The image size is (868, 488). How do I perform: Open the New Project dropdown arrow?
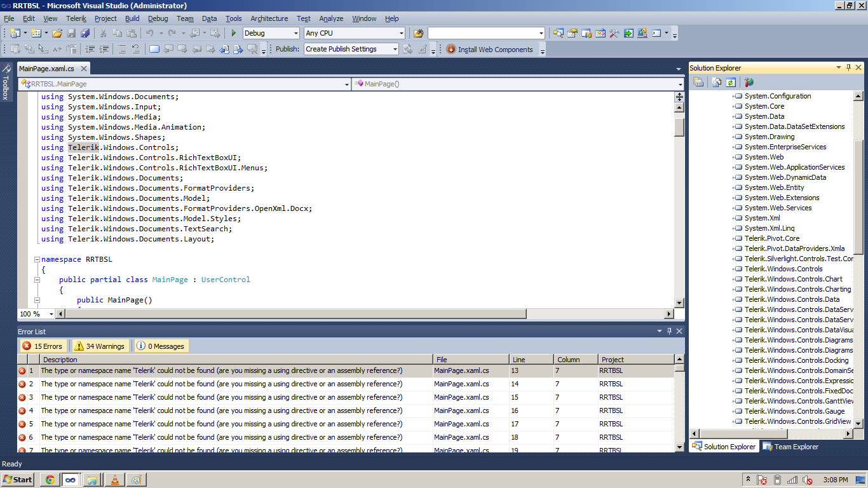[25, 33]
